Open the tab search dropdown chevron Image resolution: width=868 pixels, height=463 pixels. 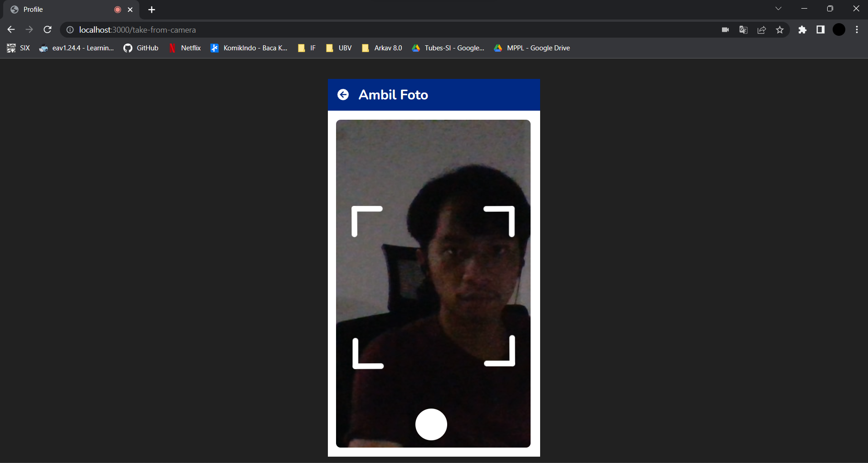(x=778, y=9)
